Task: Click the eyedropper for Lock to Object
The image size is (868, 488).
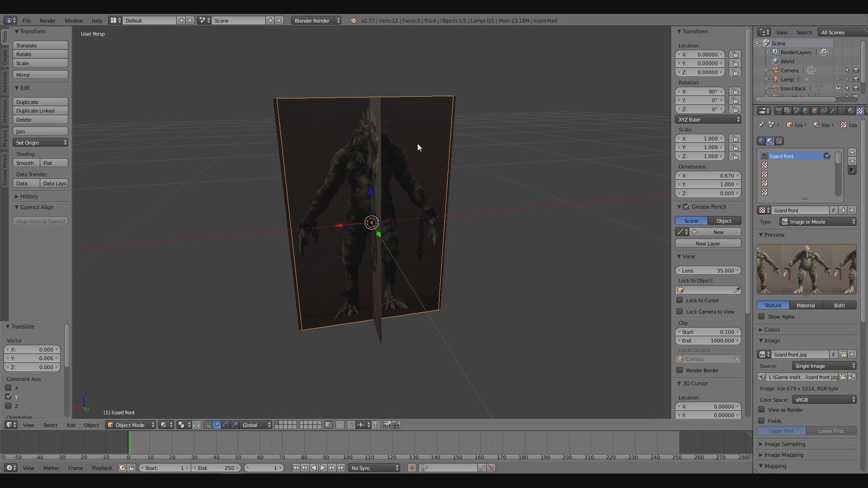Action: coord(737,290)
